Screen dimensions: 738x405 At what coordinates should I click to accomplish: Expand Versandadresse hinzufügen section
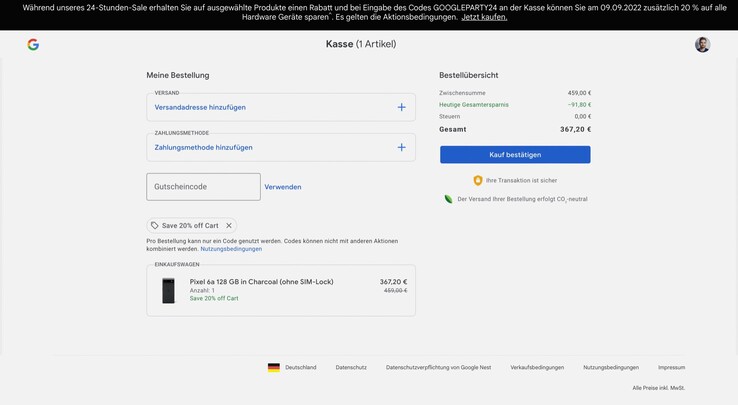[200, 107]
